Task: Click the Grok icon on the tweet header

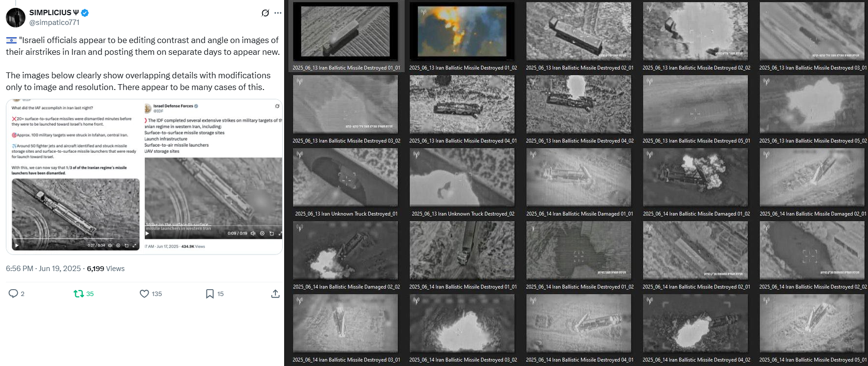Action: (265, 13)
